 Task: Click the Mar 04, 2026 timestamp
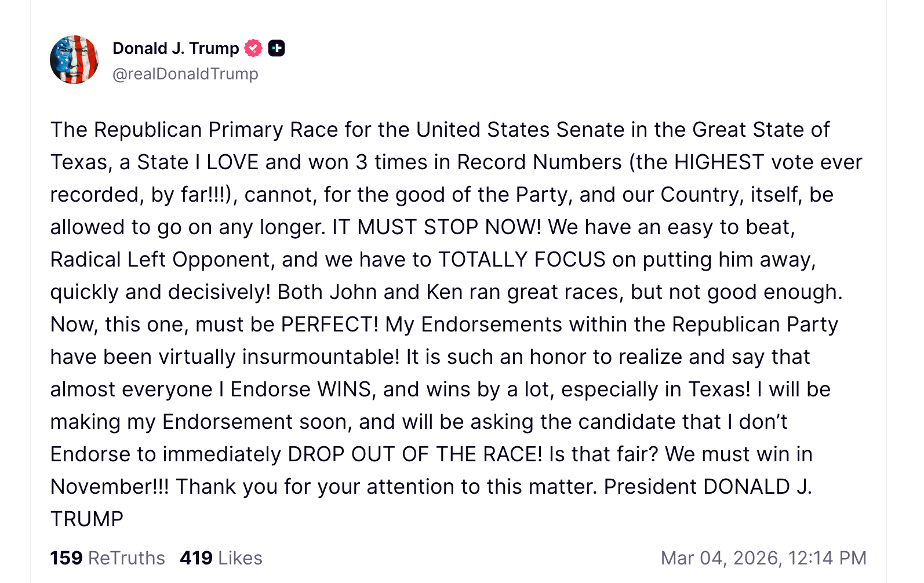(x=763, y=558)
